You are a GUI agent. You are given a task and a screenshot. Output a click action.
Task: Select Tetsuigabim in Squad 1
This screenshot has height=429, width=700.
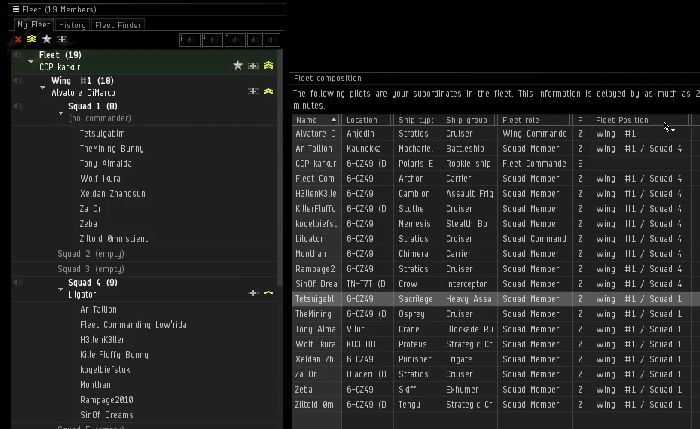click(x=102, y=133)
